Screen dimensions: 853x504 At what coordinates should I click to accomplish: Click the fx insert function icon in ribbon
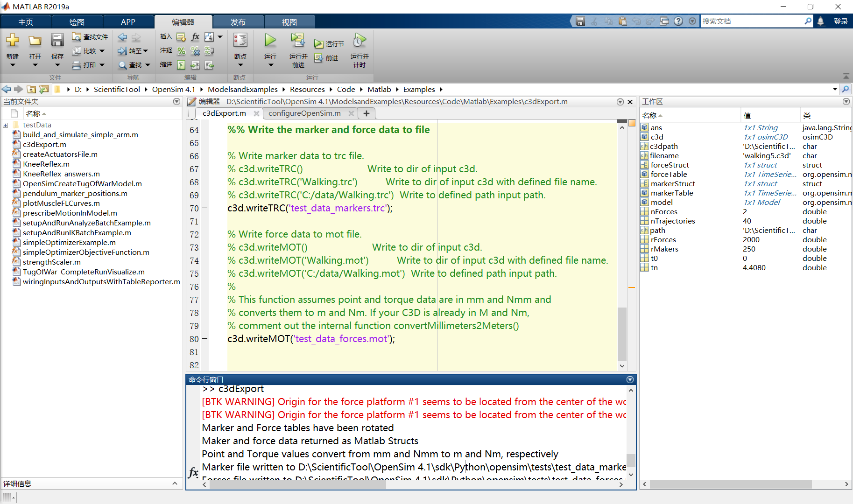[x=195, y=37]
